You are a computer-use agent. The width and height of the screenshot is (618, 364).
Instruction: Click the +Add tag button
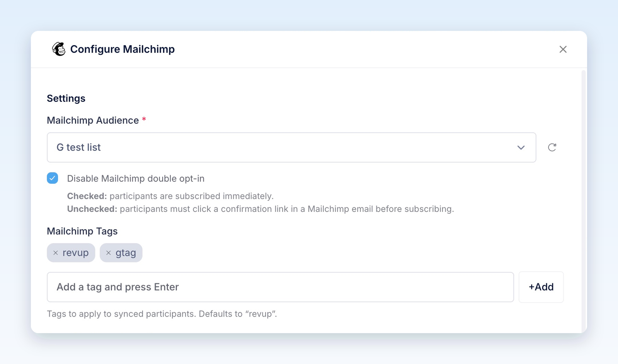(x=541, y=287)
